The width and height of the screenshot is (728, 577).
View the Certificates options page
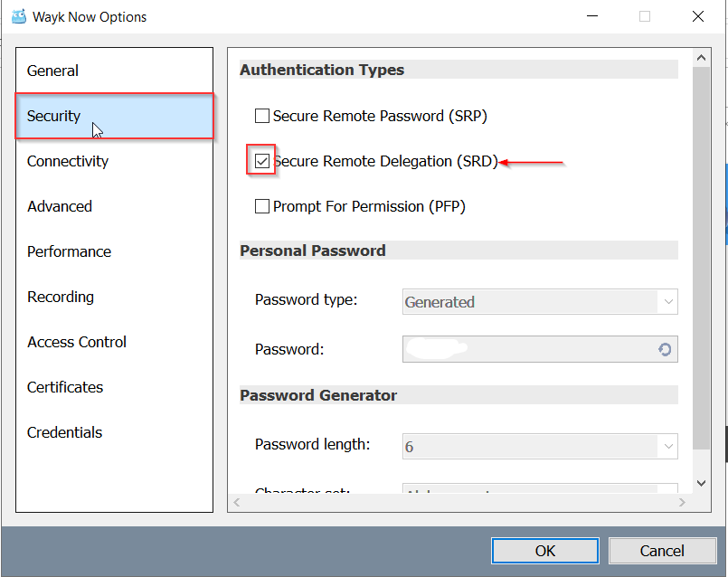(x=114, y=387)
